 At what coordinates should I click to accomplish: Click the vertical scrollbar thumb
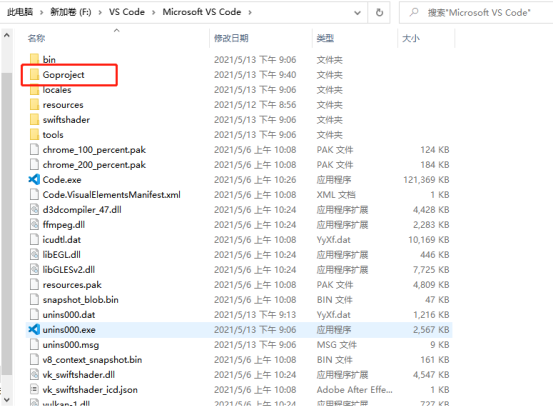click(7, 224)
